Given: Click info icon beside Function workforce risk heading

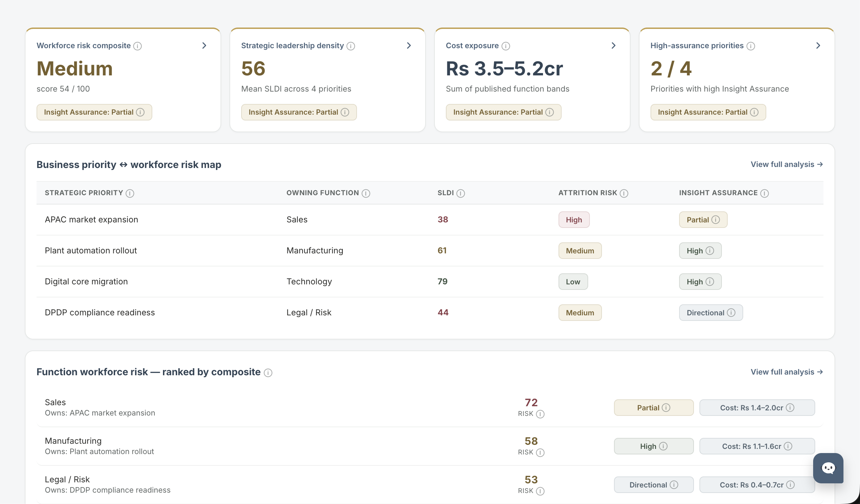Looking at the screenshot, I should coord(268,372).
